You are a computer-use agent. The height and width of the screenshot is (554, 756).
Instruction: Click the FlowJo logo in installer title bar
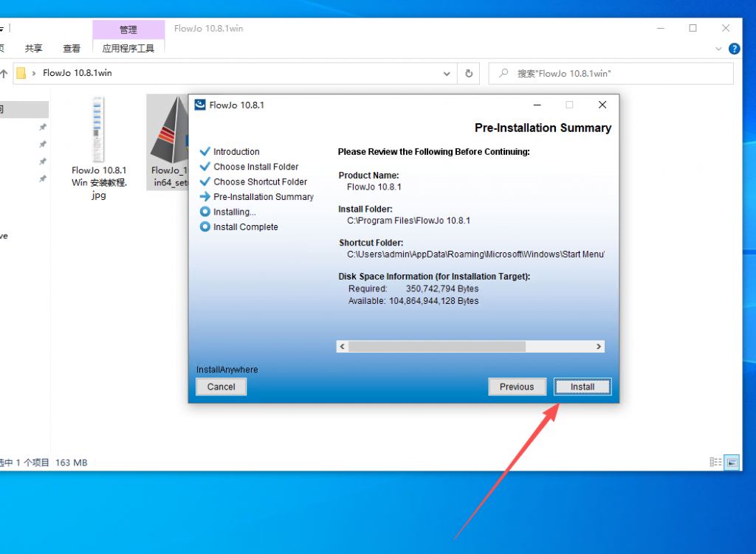(x=200, y=105)
